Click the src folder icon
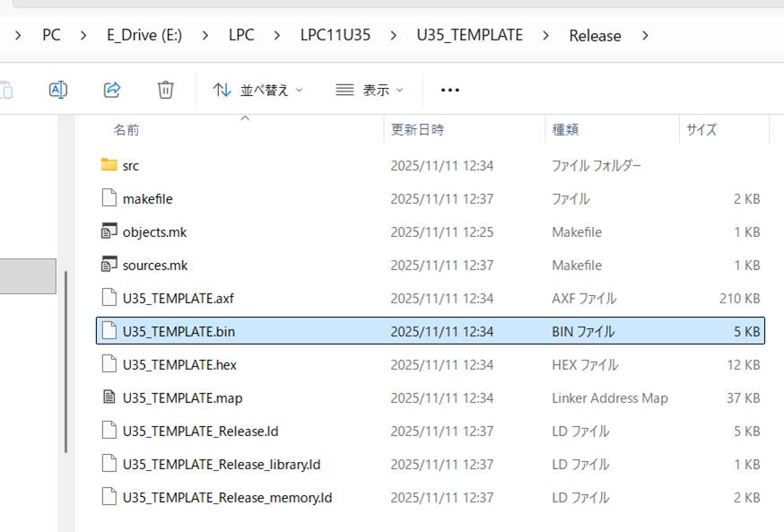The image size is (784, 532). coord(109,165)
